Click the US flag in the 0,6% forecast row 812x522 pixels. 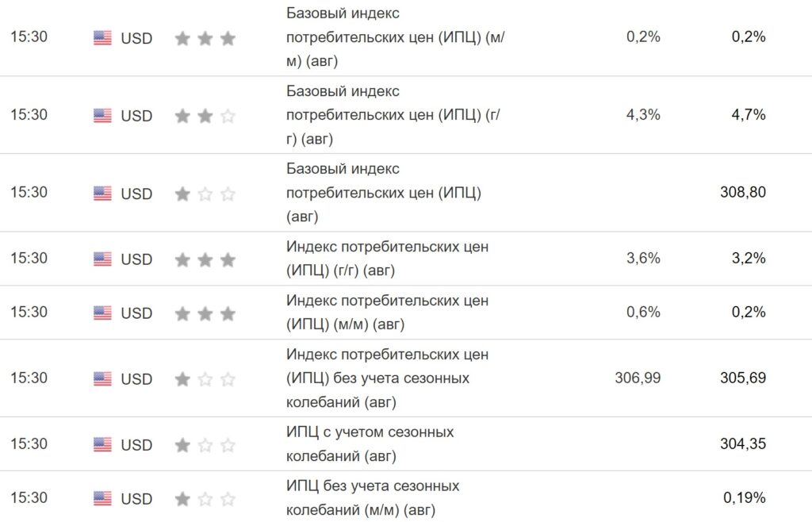(102, 313)
